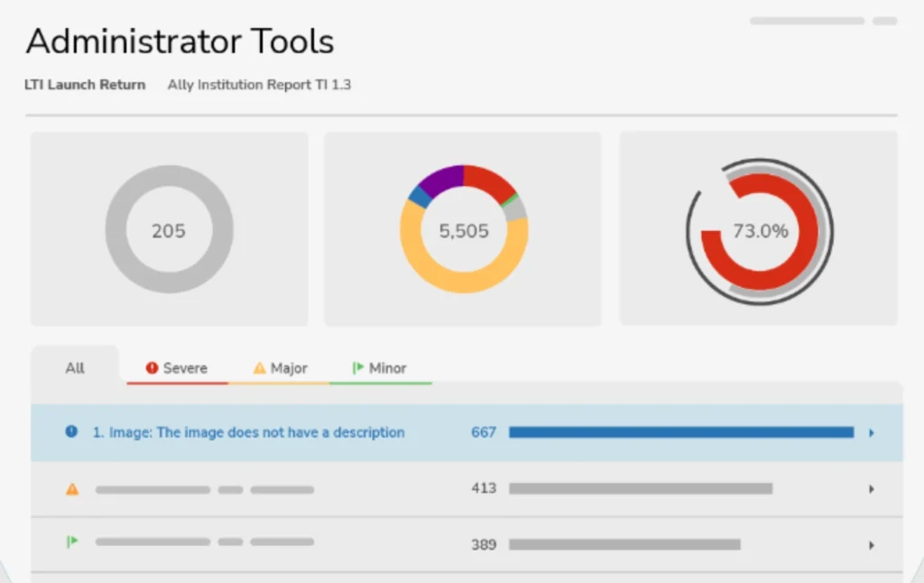Image resolution: width=924 pixels, height=583 pixels.
Task: Open LTI Launch Return
Action: pos(85,85)
